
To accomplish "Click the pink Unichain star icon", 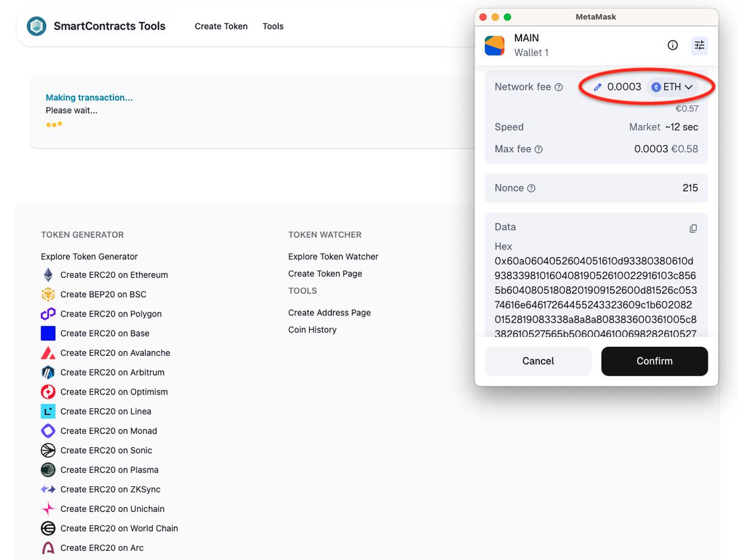I will [48, 509].
